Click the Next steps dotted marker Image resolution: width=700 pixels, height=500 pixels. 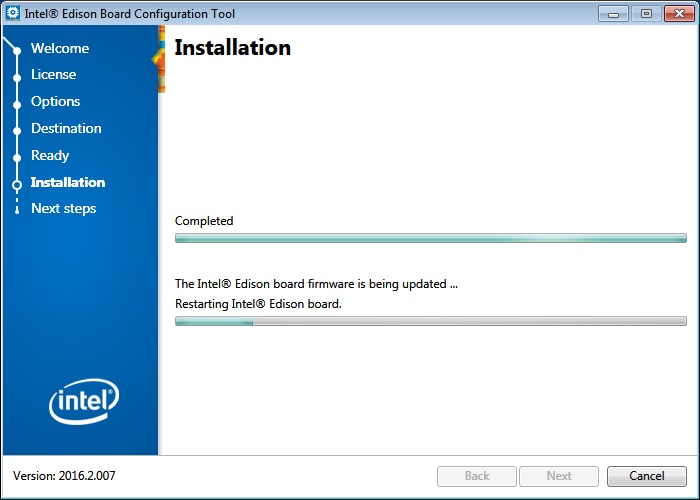17,206
